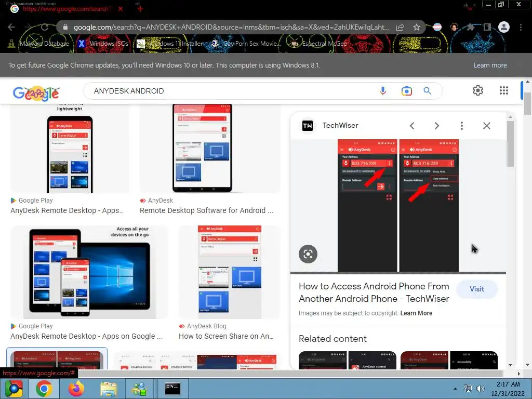
Task: Open a new browser tab
Action: point(140,9)
